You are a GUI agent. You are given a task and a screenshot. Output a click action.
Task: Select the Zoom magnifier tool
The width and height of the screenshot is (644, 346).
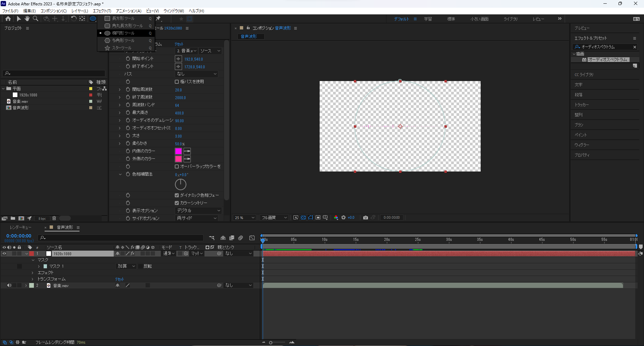[36, 19]
